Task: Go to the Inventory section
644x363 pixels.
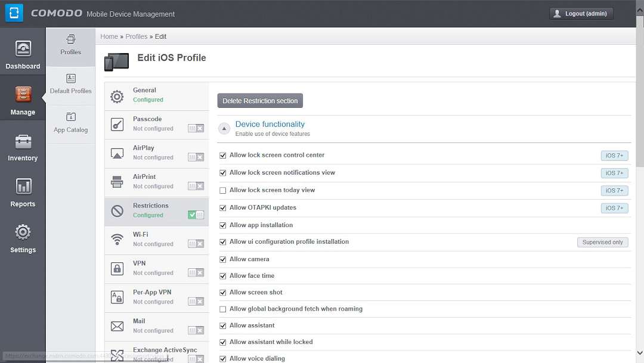Action: click(x=23, y=148)
